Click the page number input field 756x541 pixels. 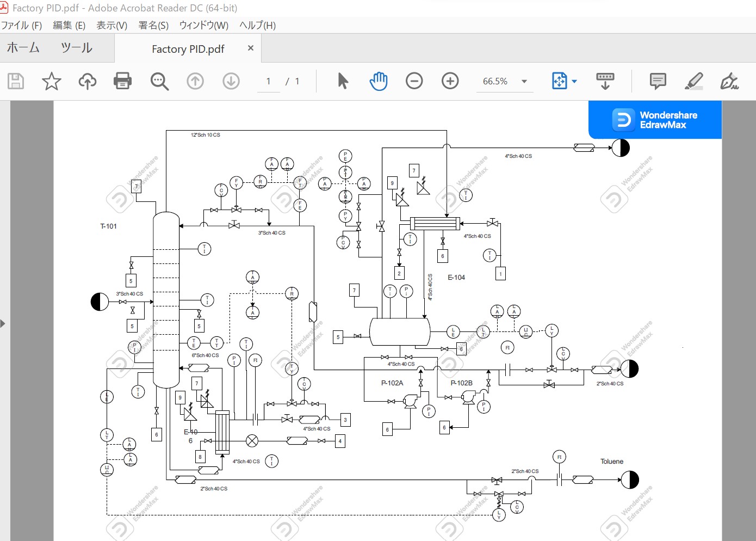268,82
